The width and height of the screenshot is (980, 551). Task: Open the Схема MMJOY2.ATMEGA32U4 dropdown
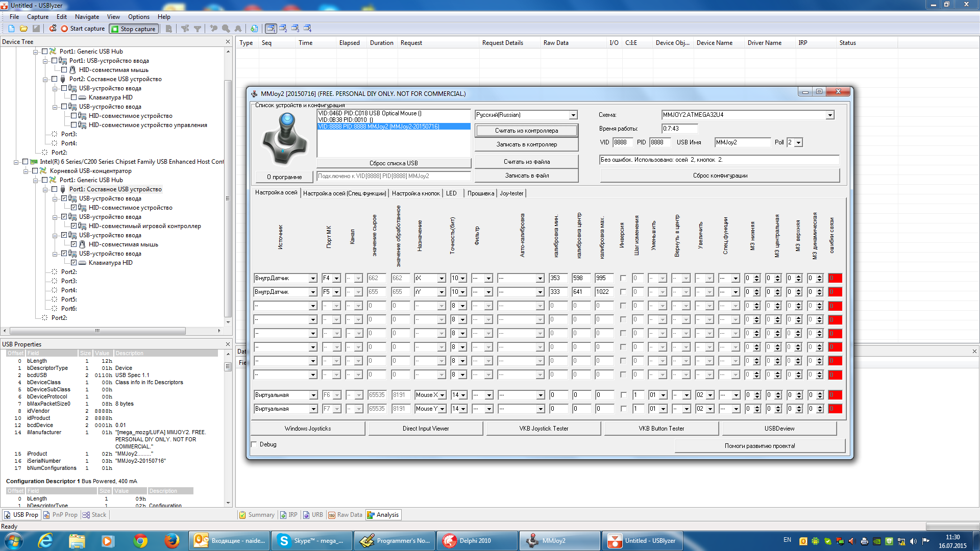tap(830, 115)
